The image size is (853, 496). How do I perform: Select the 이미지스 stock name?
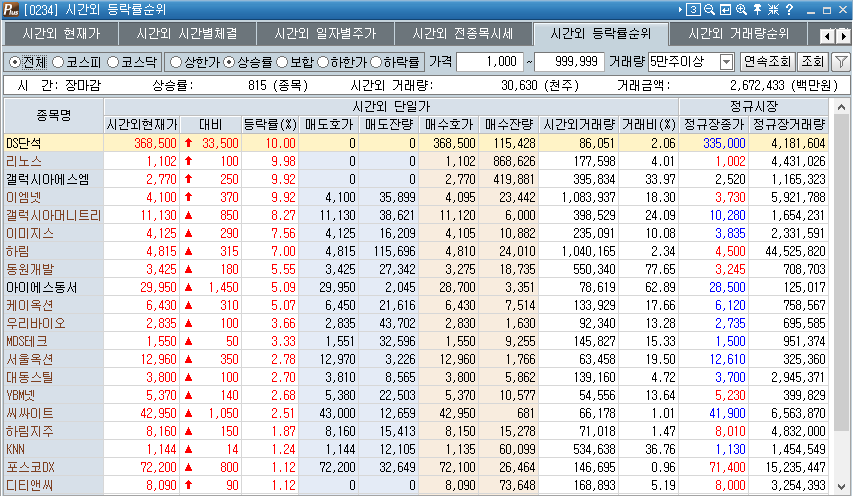pos(30,233)
